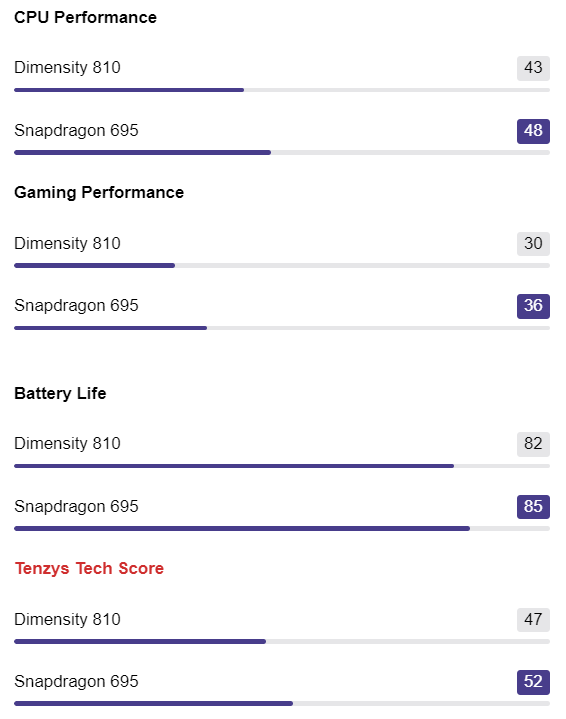Click the Snapdragon 695 battery score badge 85
The image size is (566, 719).
(x=533, y=507)
